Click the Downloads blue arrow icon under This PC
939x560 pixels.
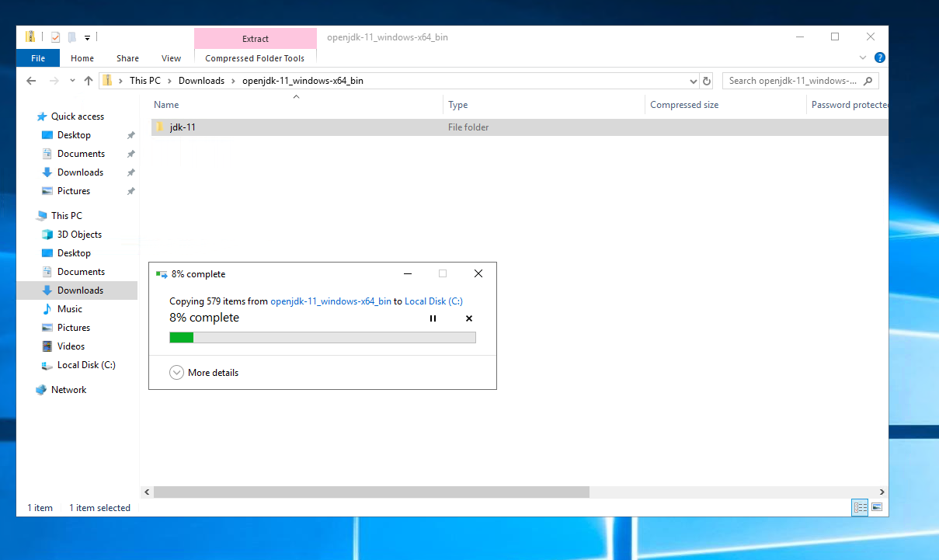coord(47,290)
